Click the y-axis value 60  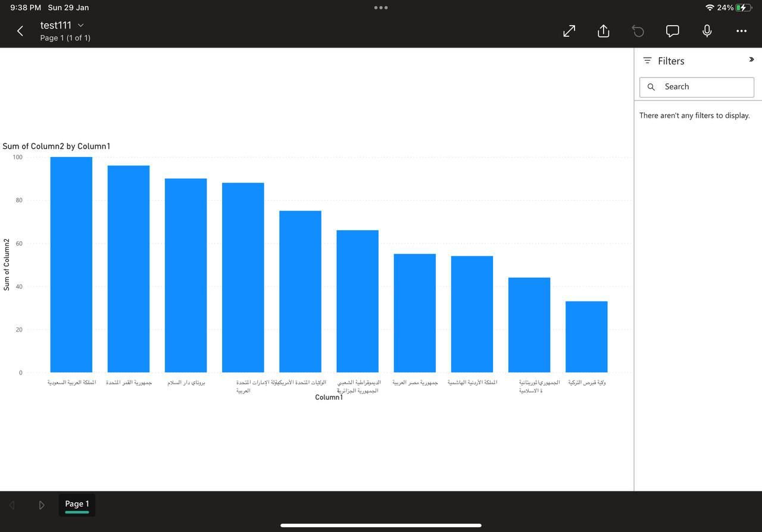(19, 243)
